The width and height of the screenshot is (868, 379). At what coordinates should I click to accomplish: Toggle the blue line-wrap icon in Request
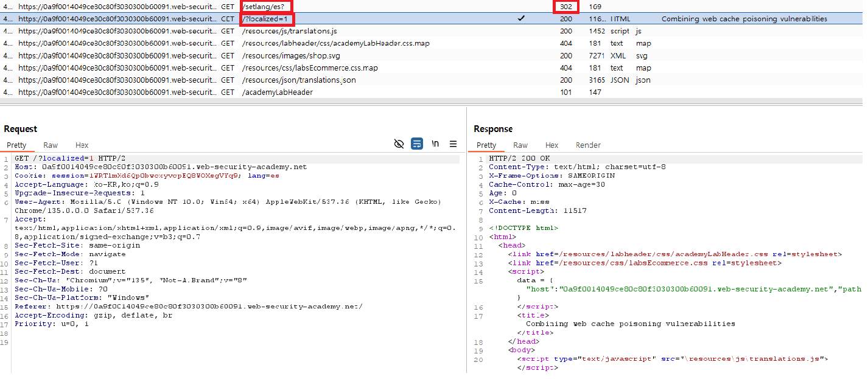417,144
